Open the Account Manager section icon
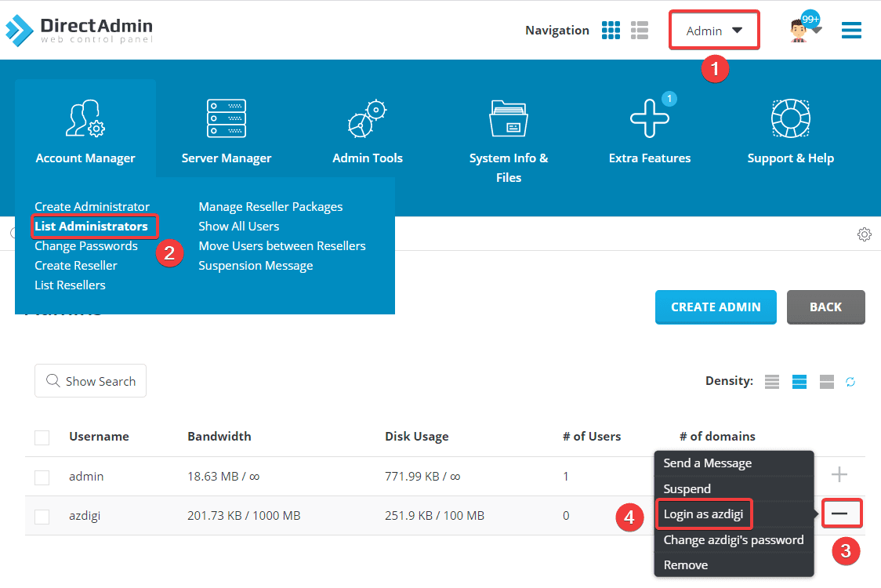This screenshot has width=881, height=588. (85, 118)
